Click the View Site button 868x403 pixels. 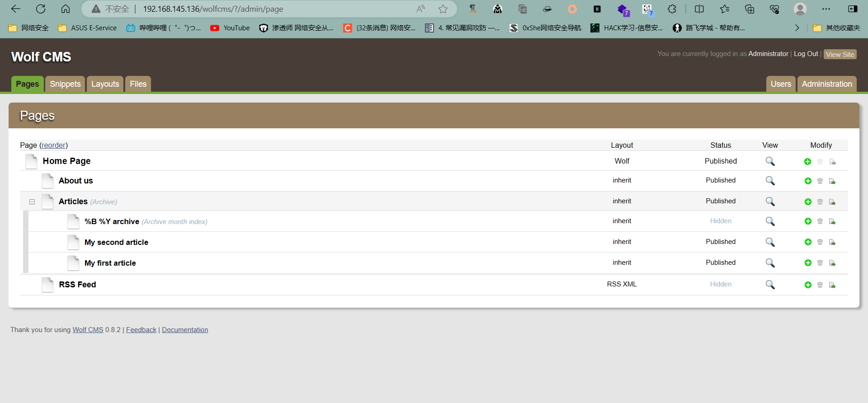click(840, 54)
